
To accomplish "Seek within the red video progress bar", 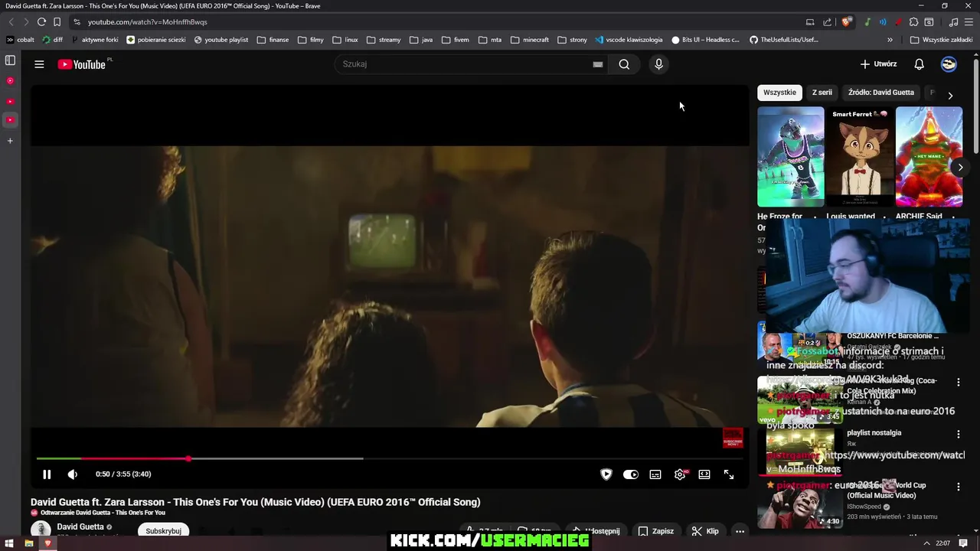I will tap(113, 458).
